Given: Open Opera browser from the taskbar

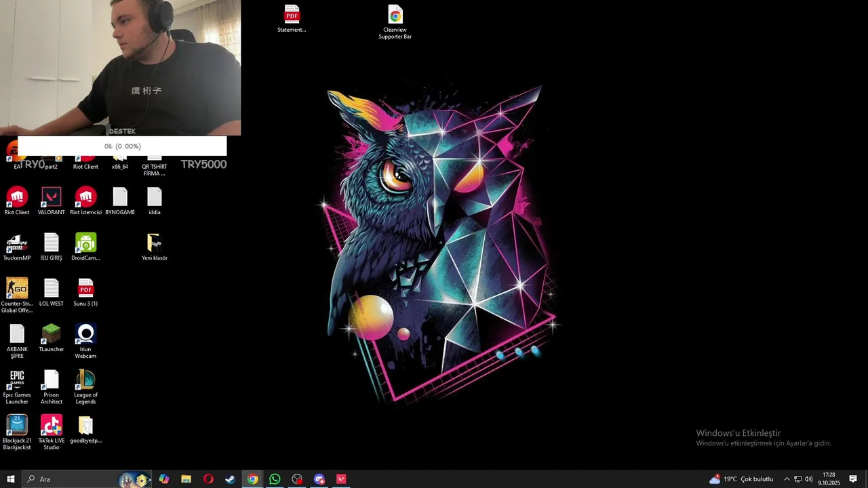Looking at the screenshot, I should pos(208,479).
